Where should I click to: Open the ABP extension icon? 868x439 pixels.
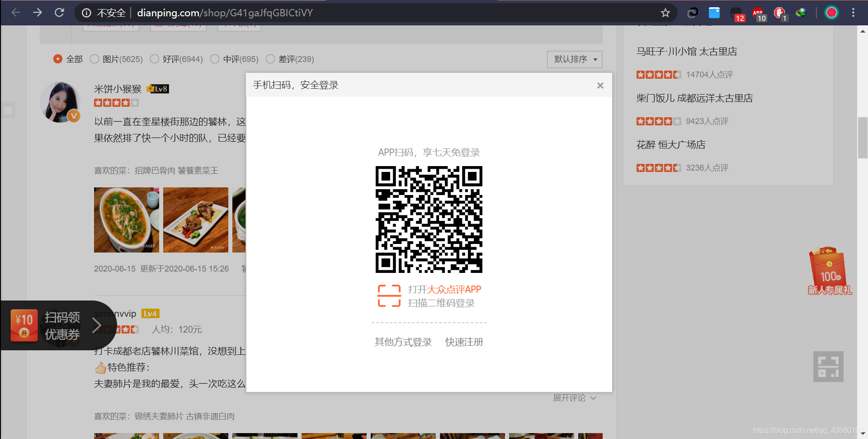(759, 14)
